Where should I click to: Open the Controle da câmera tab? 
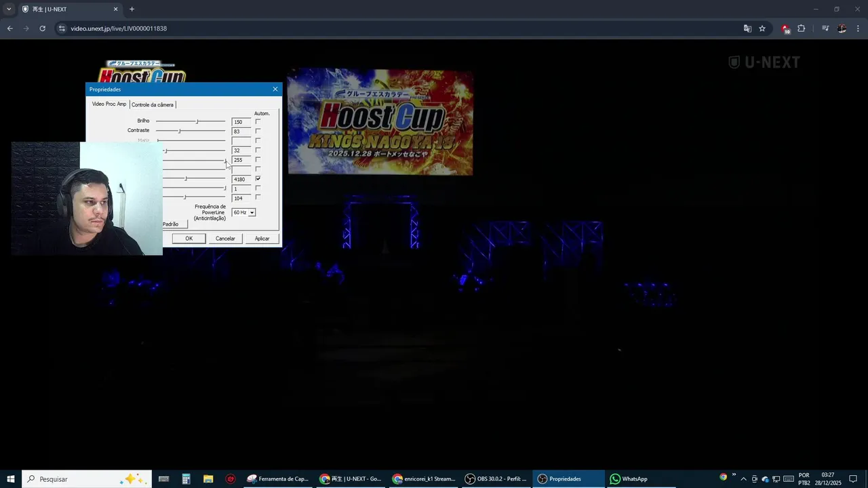(153, 104)
